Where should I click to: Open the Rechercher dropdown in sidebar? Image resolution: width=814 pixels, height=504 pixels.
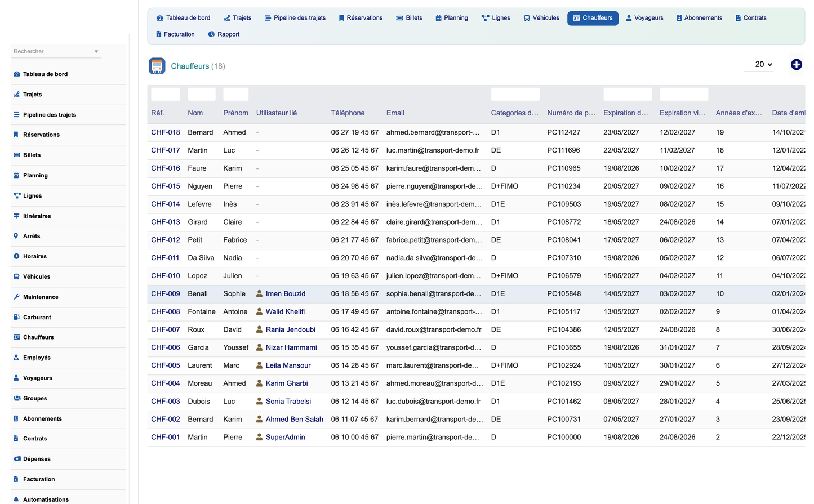tap(56, 51)
